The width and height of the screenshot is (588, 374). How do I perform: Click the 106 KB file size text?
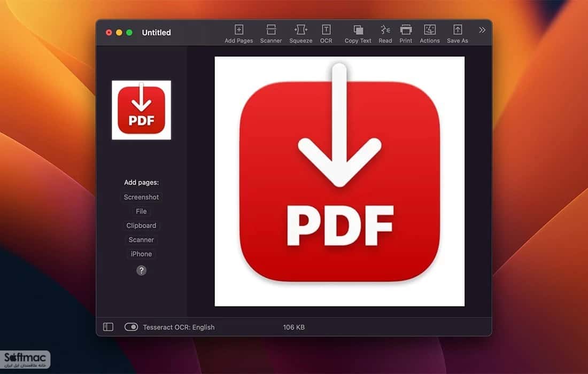pyautogui.click(x=293, y=327)
